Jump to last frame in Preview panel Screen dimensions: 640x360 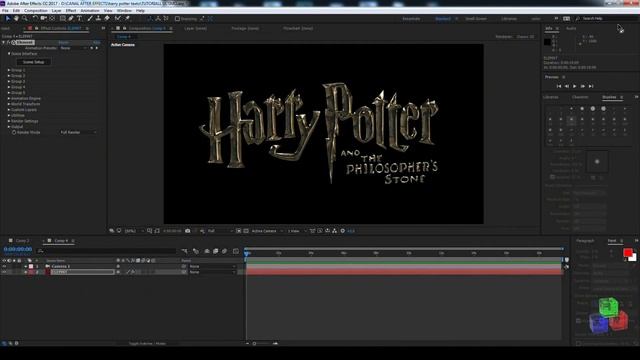pyautogui.click(x=591, y=86)
